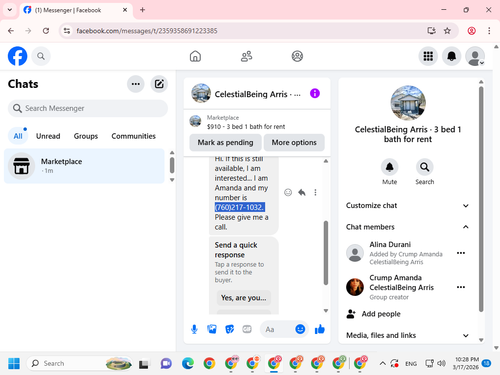Collapse Chat members section
Screen dimensions: 500x375
coord(408,227)
